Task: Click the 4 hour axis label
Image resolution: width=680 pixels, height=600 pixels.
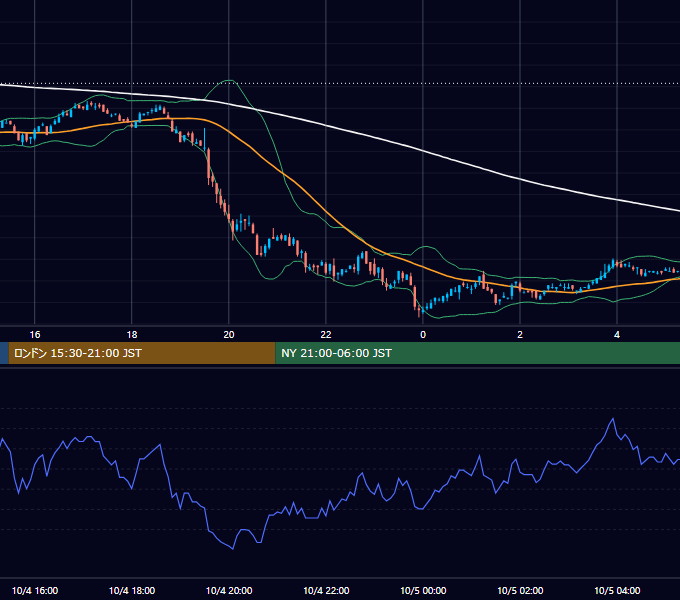Action: 617,335
